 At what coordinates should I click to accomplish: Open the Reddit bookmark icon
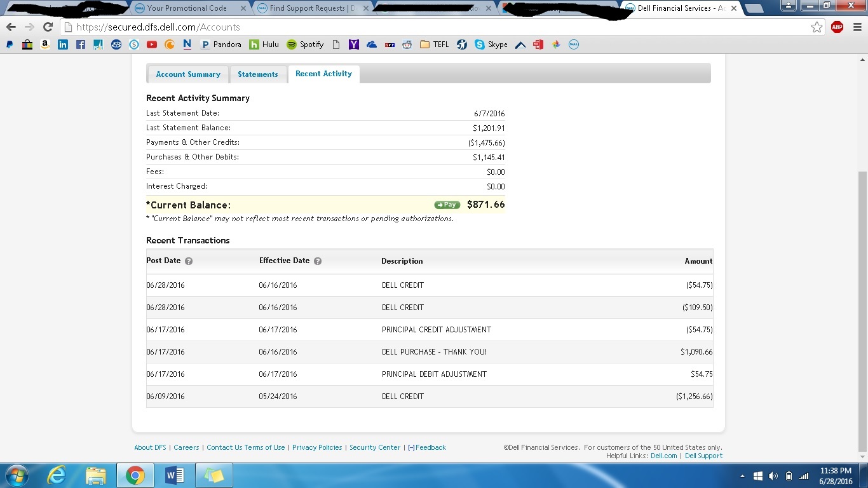407,44
